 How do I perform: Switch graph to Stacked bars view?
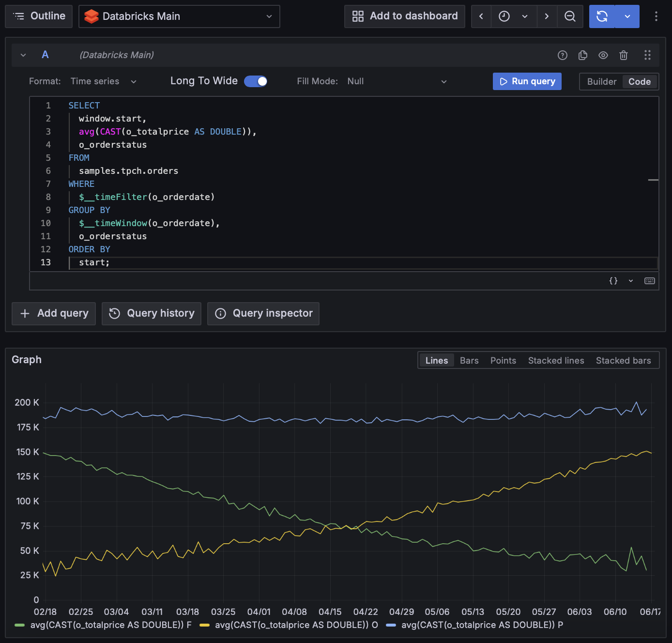623,361
